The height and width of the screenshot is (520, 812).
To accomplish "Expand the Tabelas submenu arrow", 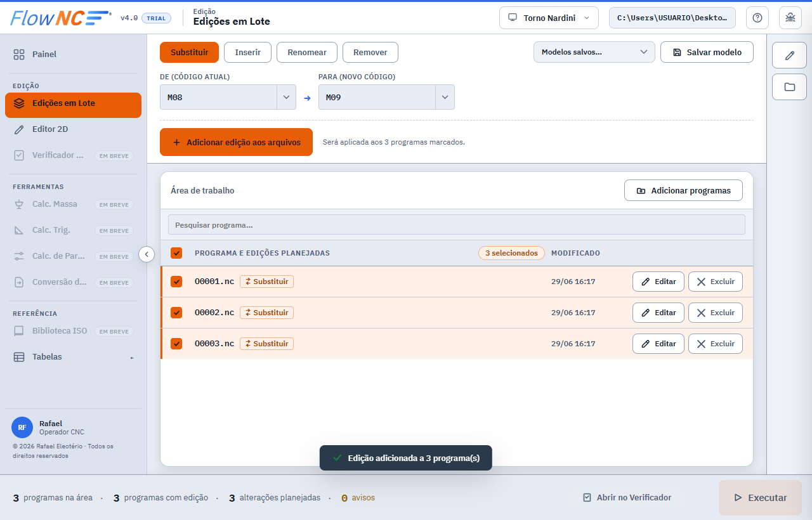I will coord(132,358).
